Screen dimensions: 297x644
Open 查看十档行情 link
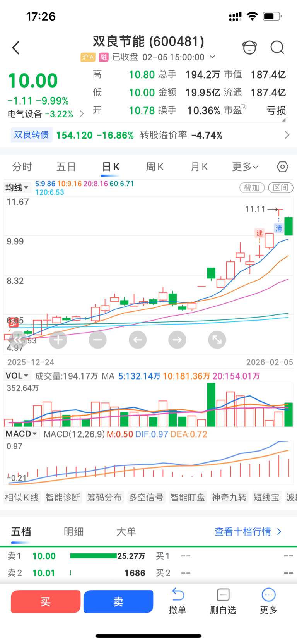pos(248,531)
